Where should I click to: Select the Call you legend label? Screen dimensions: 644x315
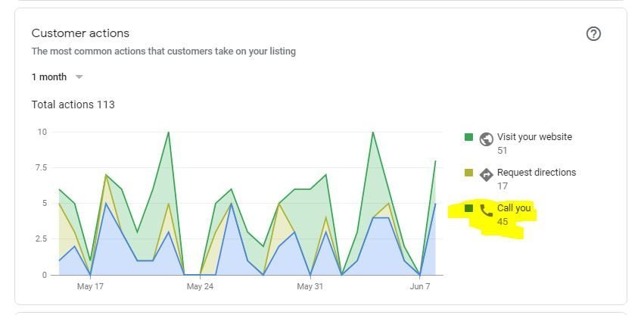point(514,208)
